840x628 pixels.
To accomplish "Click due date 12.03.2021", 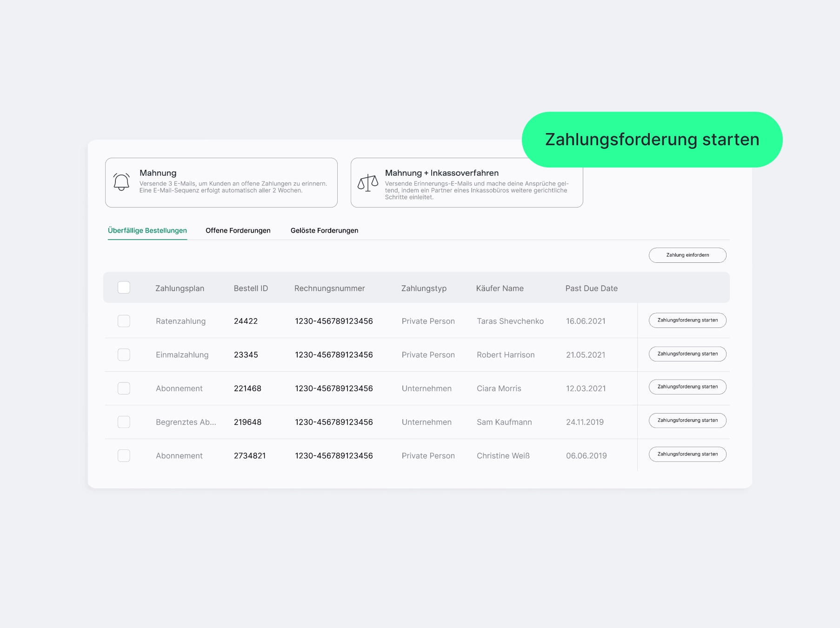I will [x=586, y=388].
